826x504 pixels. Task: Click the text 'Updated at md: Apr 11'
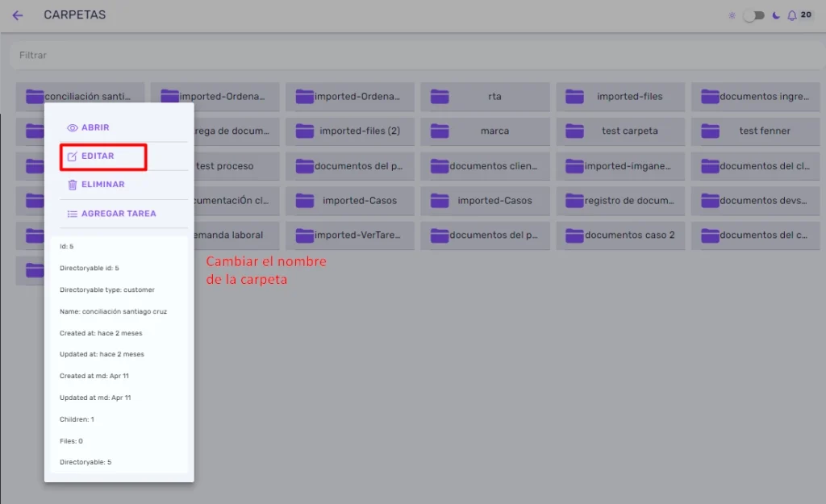coord(95,398)
